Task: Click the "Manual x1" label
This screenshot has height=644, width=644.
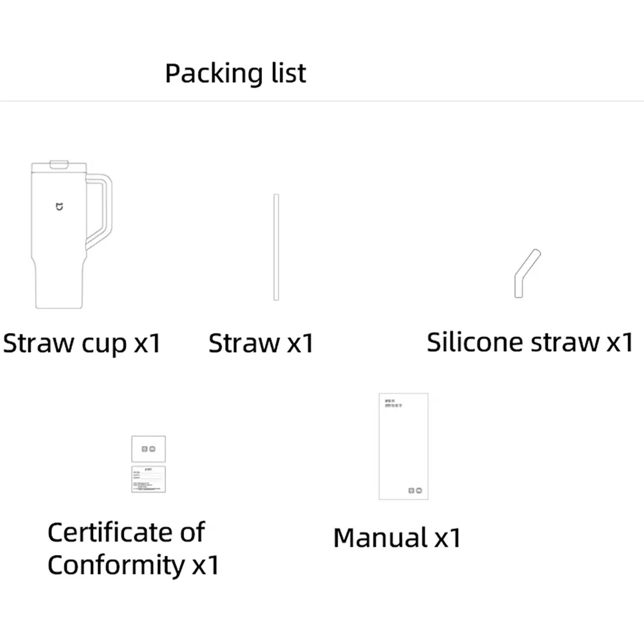Action: coord(397,538)
